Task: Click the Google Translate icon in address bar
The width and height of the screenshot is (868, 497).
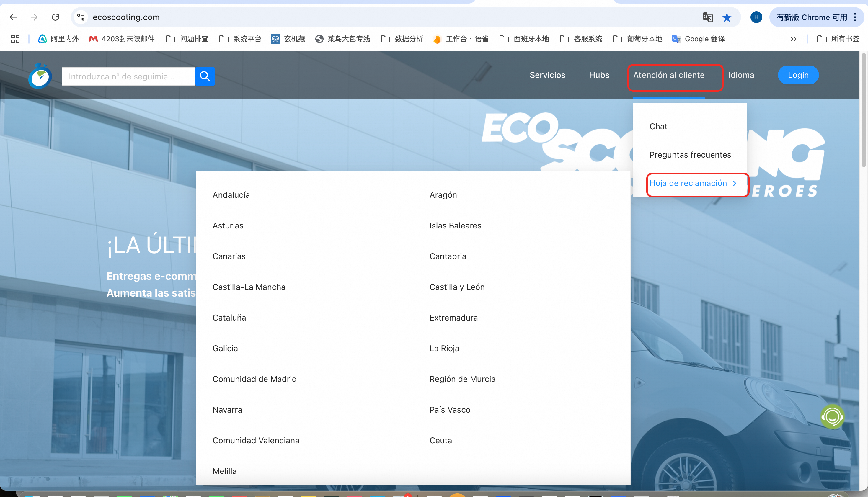Action: click(x=707, y=17)
